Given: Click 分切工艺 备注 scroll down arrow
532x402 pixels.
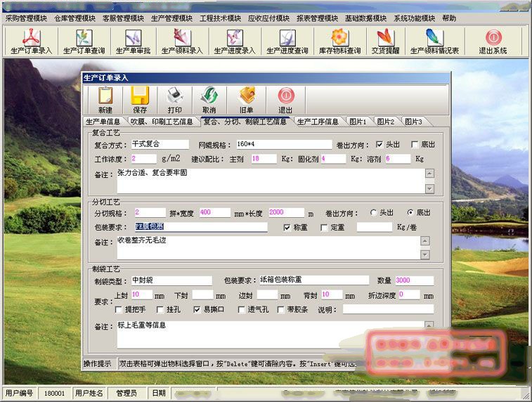Looking at the screenshot, I should coord(425,254).
